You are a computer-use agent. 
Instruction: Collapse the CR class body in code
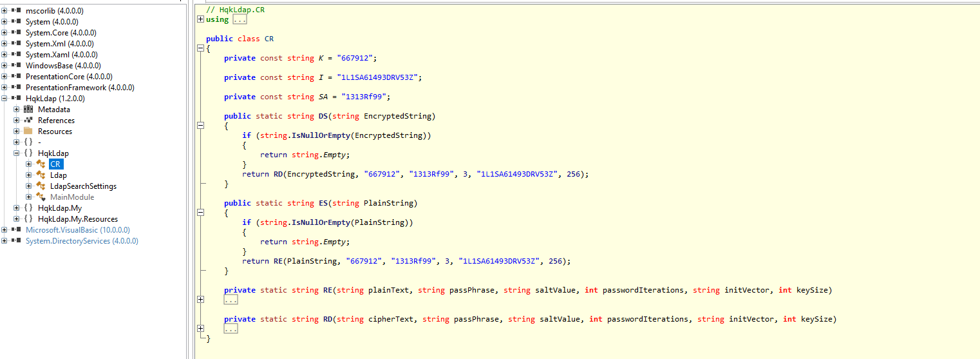pyautogui.click(x=200, y=48)
